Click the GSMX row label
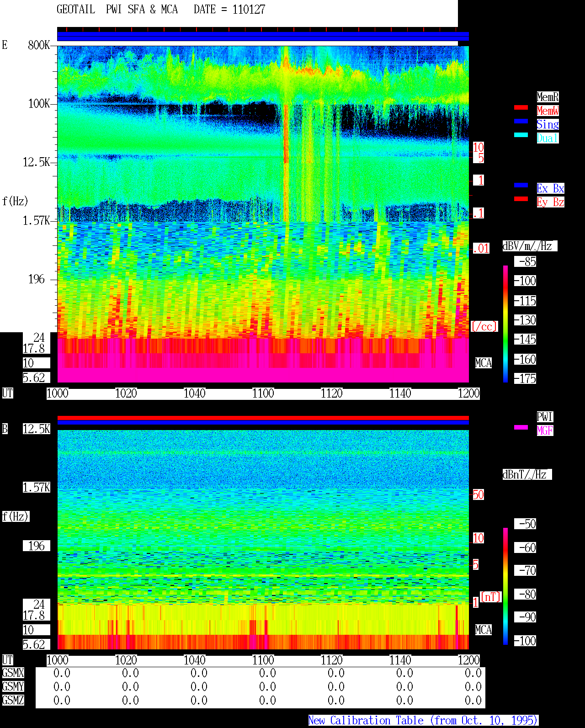This screenshot has width=585, height=728. (x=13, y=673)
